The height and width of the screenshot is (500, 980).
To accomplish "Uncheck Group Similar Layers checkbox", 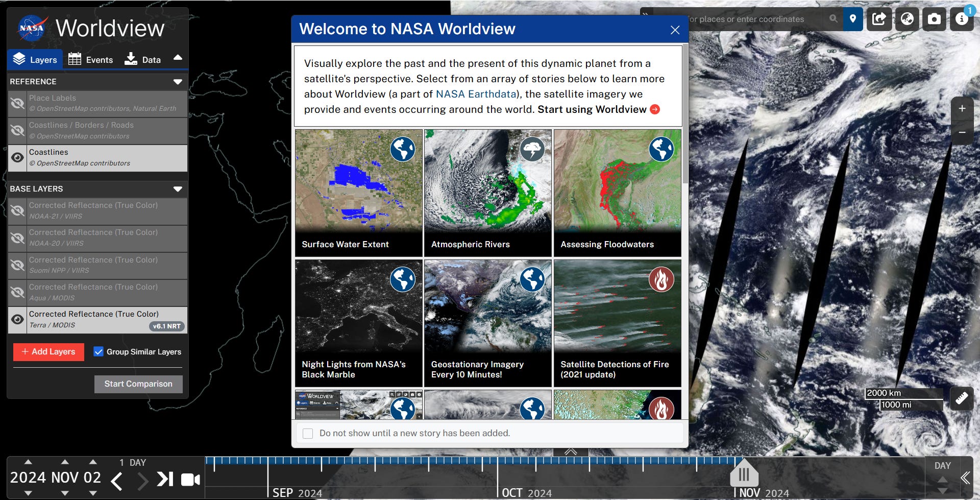I will tap(99, 352).
